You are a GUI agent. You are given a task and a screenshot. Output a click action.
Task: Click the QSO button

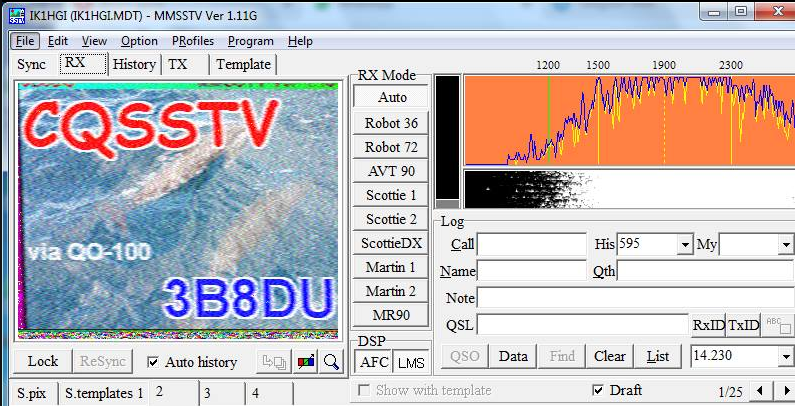tap(465, 356)
